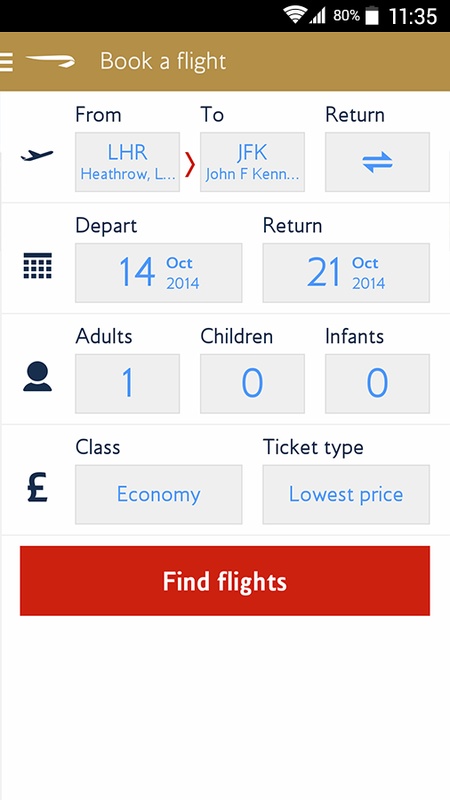Adjust the Children count field
450x800 pixels.
click(253, 384)
